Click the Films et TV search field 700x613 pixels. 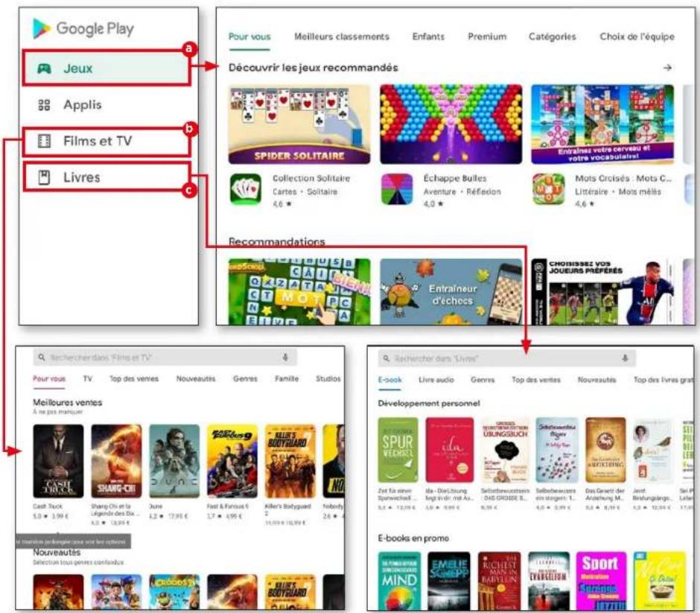pos(165,358)
